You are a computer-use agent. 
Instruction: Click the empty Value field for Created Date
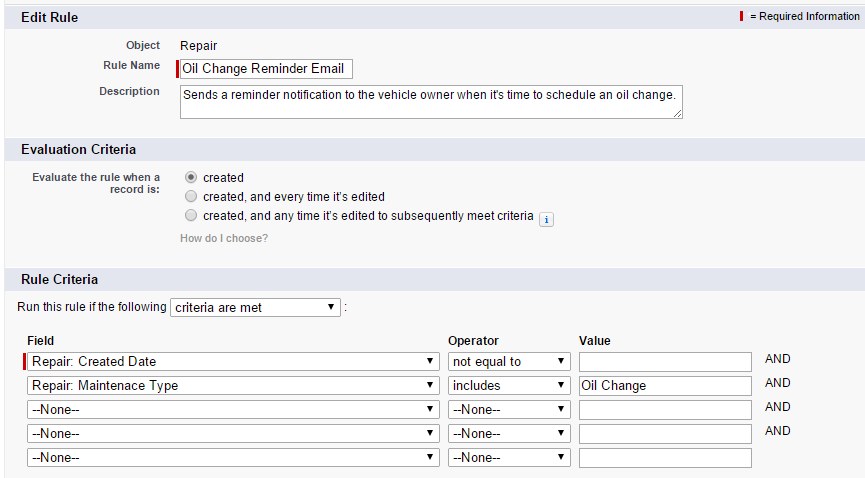click(x=665, y=362)
